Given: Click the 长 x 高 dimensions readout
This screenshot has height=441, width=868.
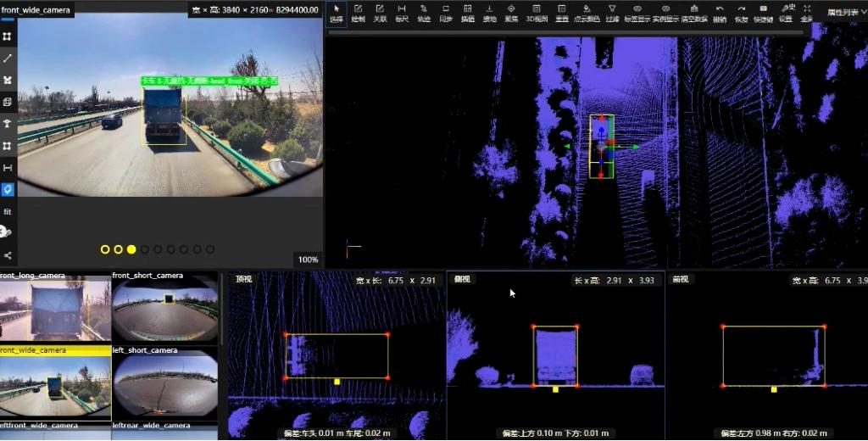Looking at the screenshot, I should pyautogui.click(x=614, y=281).
